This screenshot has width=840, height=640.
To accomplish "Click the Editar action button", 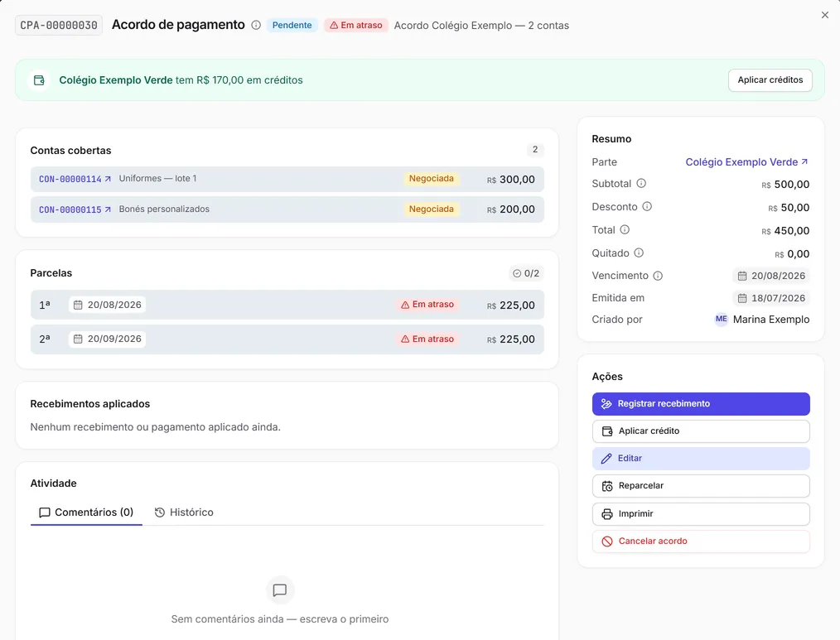I will (701, 459).
